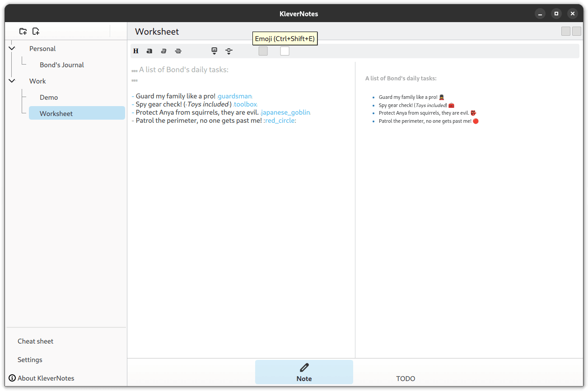The width and height of the screenshot is (588, 391).
Task: Click the create new note icon
Action: 36,31
